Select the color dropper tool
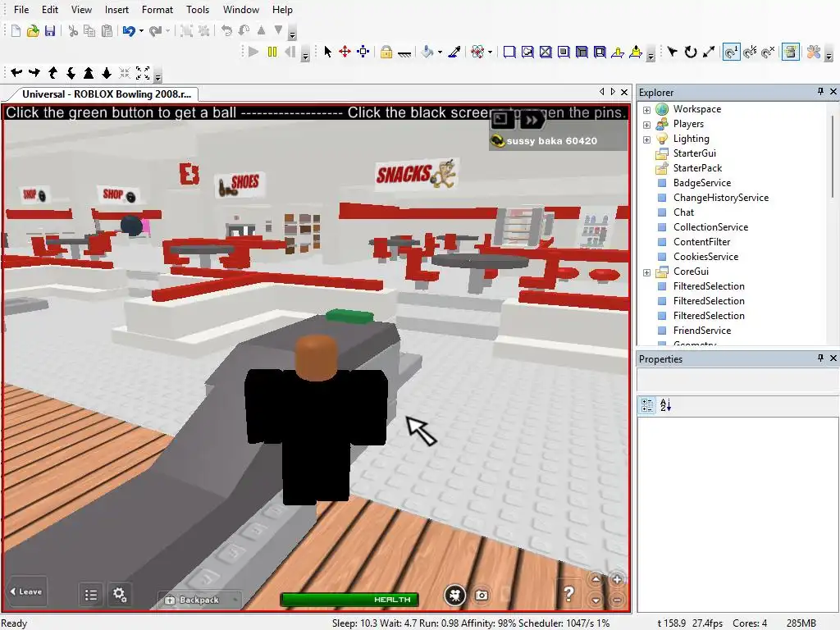840x630 pixels. [x=454, y=52]
